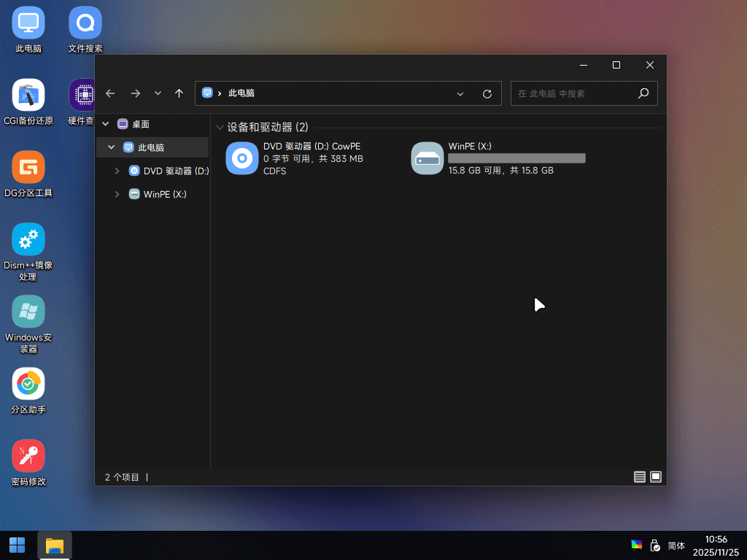Switch to details list view
Viewport: 747px width, 560px height.
click(x=639, y=477)
